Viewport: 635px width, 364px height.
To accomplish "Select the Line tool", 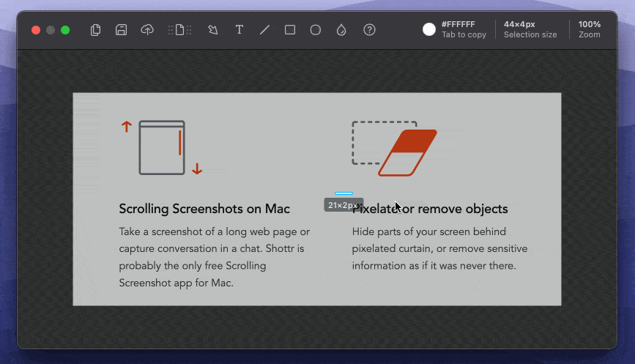I will point(264,30).
